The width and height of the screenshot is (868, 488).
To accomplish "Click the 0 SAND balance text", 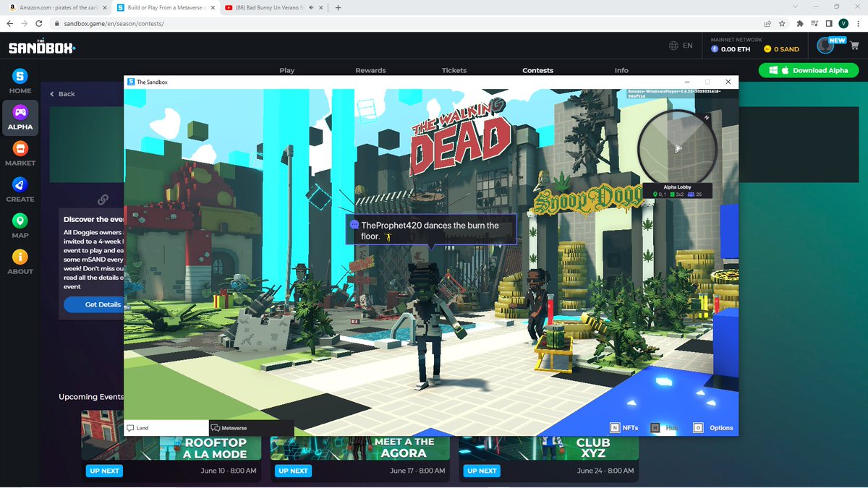I will click(x=786, y=49).
